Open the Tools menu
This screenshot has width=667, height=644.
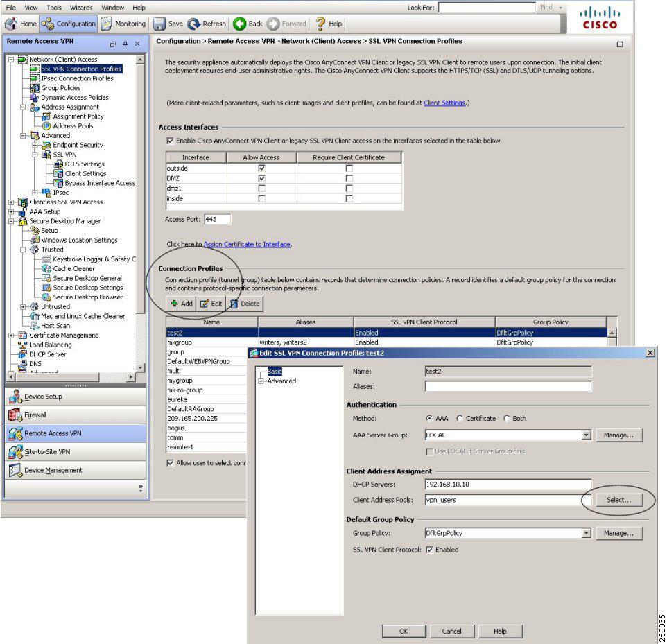pos(54,8)
